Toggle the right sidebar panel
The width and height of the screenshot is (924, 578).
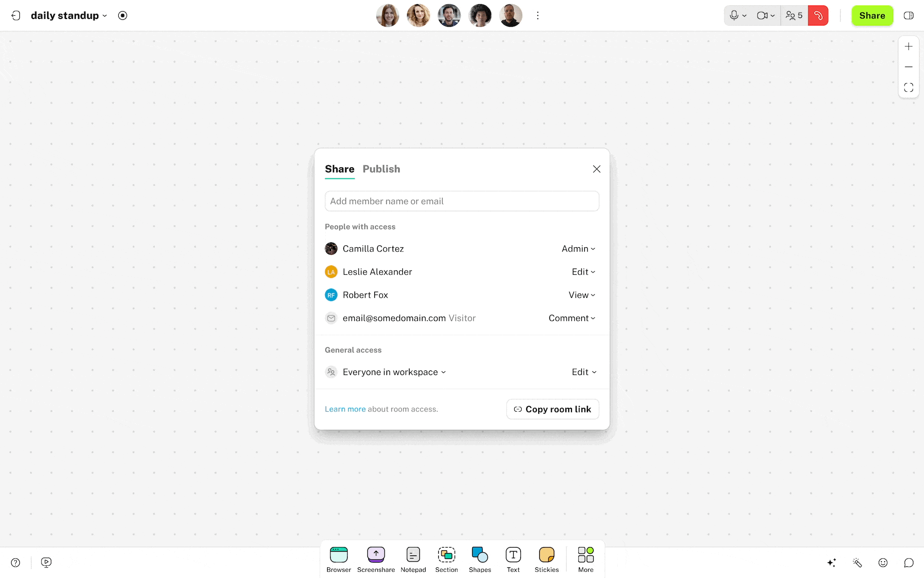coord(908,16)
